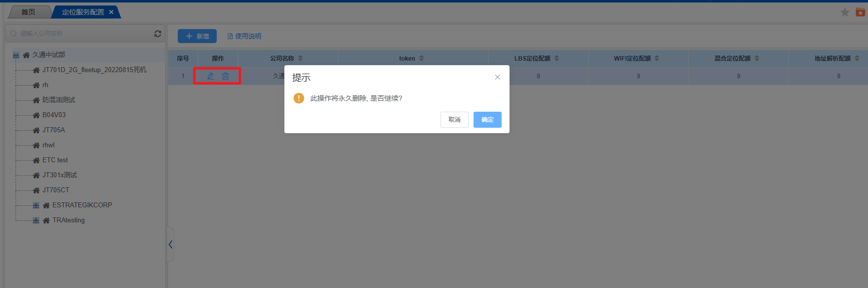
Task: Collapse the left sidebar panel handle
Action: [170, 244]
